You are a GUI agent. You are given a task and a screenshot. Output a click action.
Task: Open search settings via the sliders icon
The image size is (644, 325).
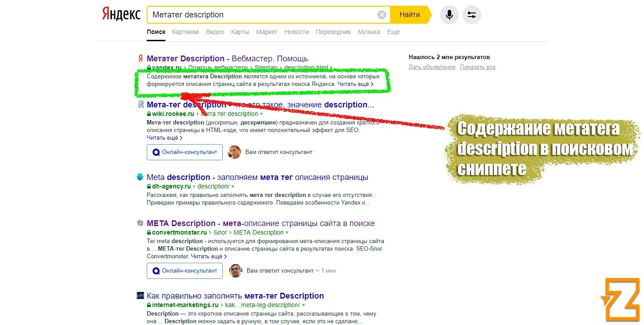click(x=471, y=14)
